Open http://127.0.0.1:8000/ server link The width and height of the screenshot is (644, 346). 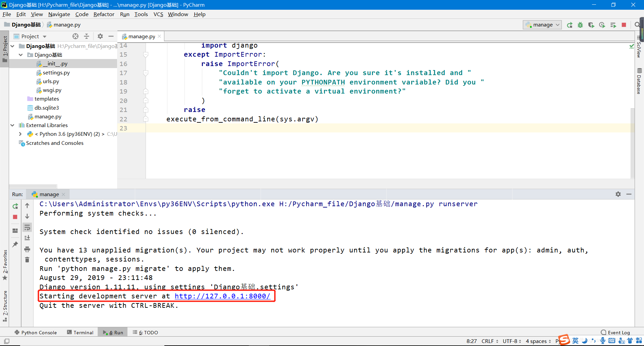click(222, 296)
